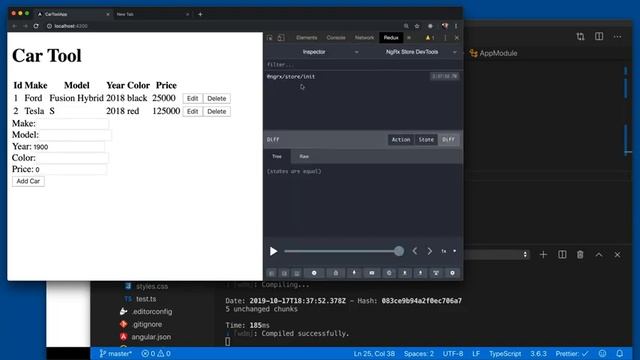Switch inspector to State view

[426, 140]
